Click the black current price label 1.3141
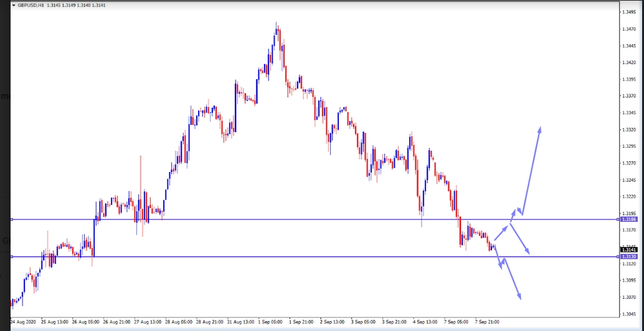644x331 pixels. coord(629,249)
